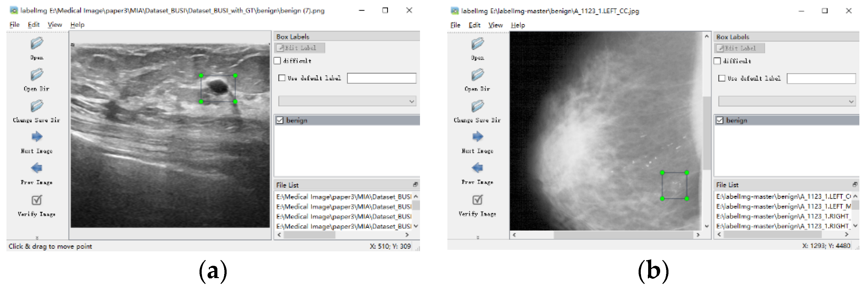Toggle difficult checkbox in window (a)
Image resolution: width=868 pixels, height=291 pixels.
pyautogui.click(x=277, y=61)
